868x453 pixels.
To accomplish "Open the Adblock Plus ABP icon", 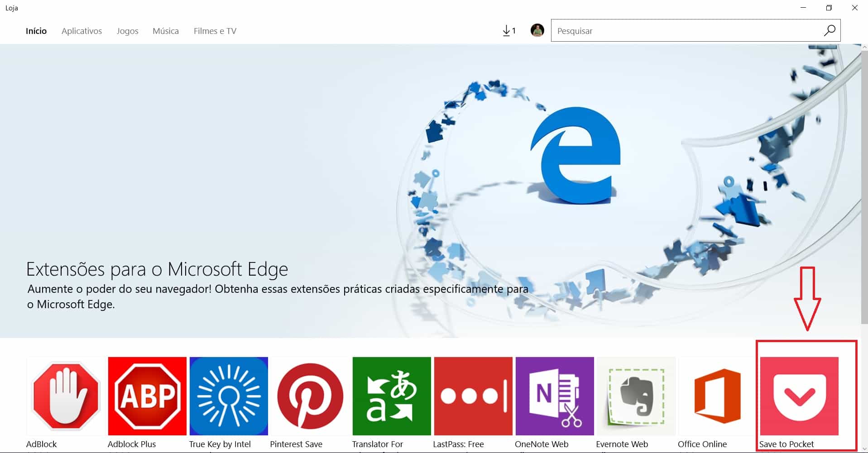I will coord(147,396).
